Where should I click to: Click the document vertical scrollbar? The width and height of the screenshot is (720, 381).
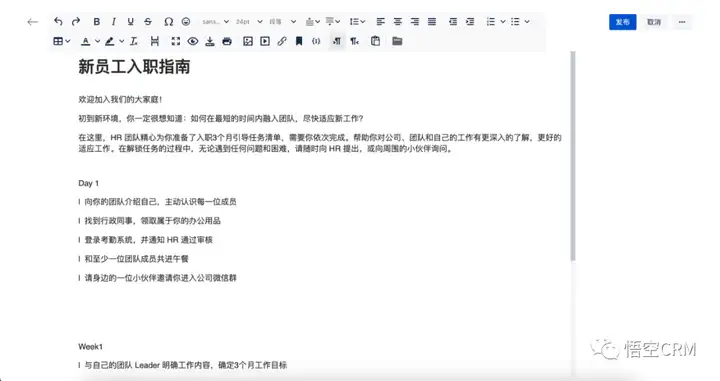tap(573, 156)
